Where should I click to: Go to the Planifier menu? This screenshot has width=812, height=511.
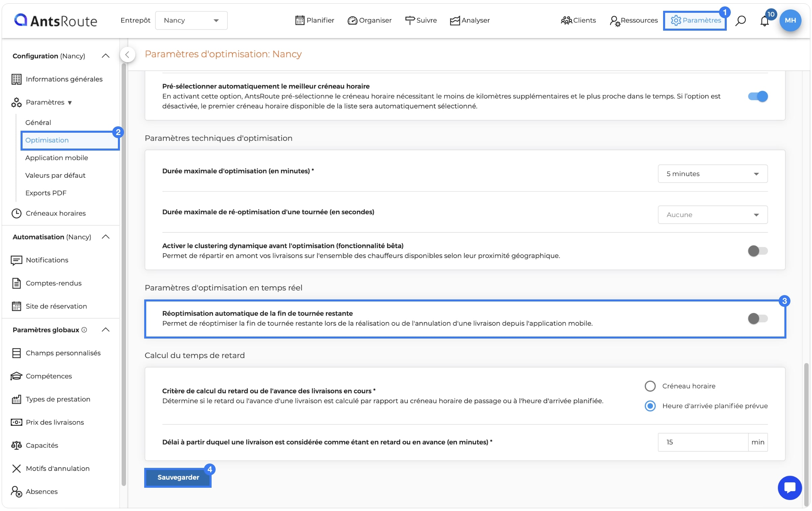[x=315, y=20]
